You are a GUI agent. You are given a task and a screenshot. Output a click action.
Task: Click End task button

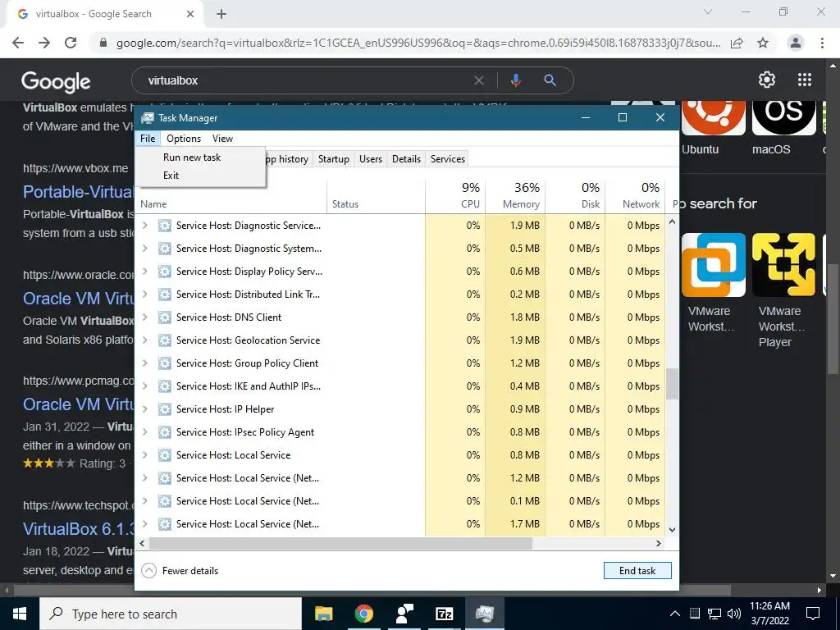point(637,571)
